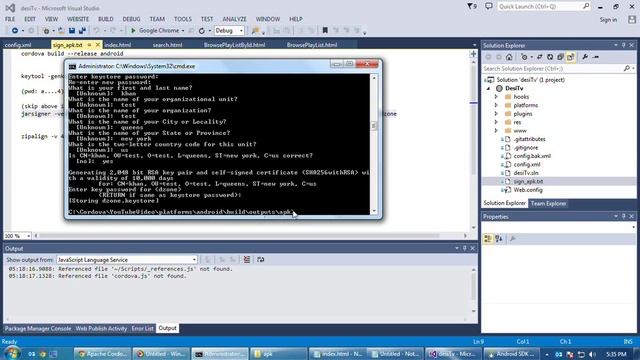The width and height of the screenshot is (640, 360).
Task: Open the Package Manager Console tab
Action: click(38, 328)
